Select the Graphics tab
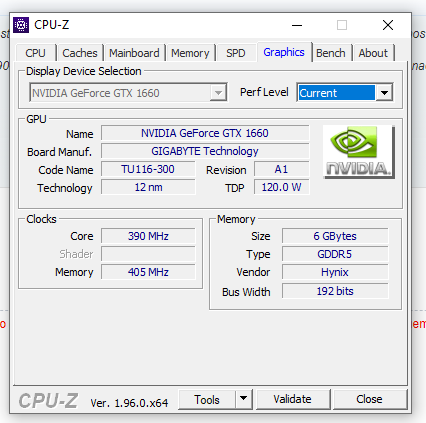The height and width of the screenshot is (423, 426). pos(284,52)
